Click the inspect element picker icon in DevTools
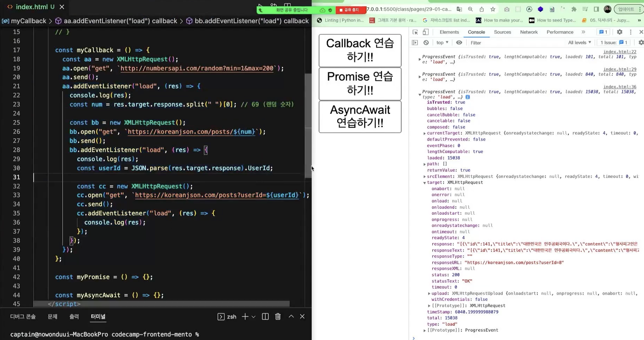Viewport: 644px width, 340px height. 415,32
